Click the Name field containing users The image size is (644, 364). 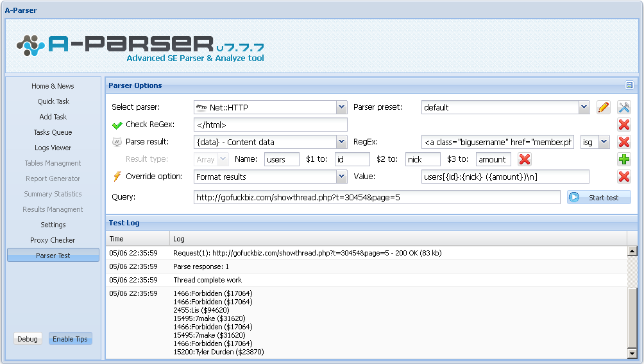tap(282, 159)
